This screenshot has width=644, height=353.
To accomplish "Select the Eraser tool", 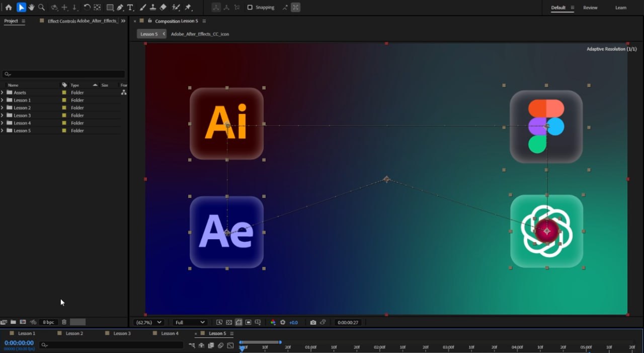I will [x=163, y=8].
